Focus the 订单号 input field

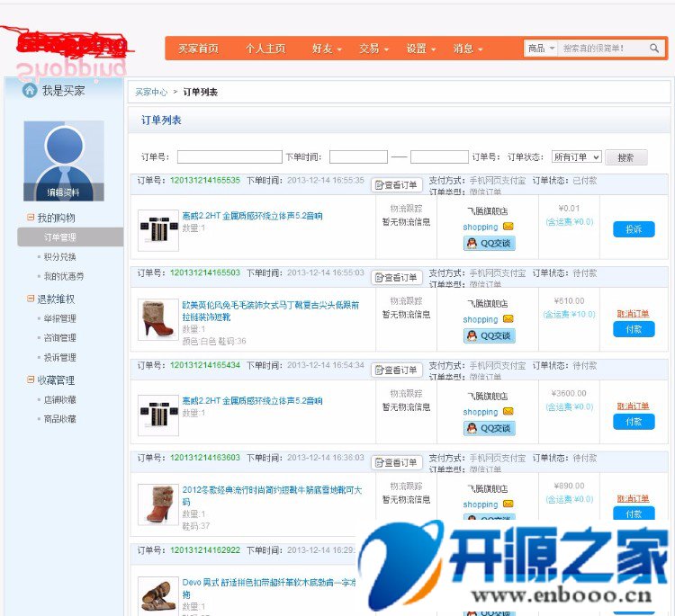coord(229,157)
